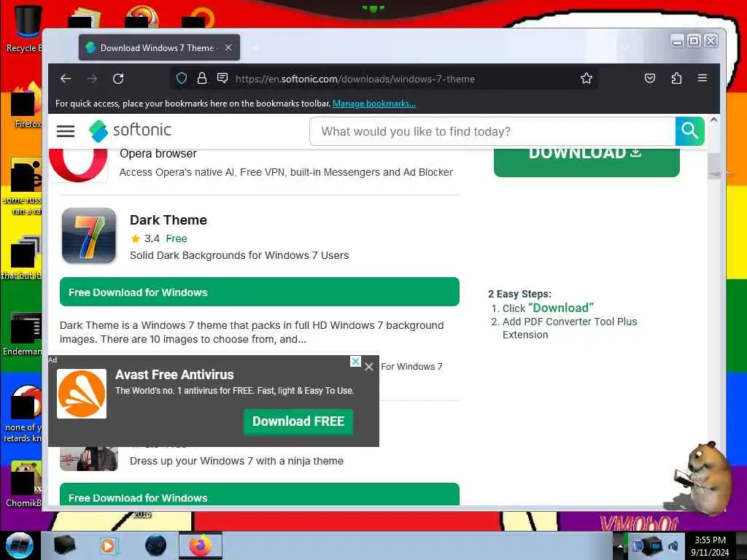
Task: Click Free Download for Windows under ninja theme
Action: pyautogui.click(x=260, y=494)
